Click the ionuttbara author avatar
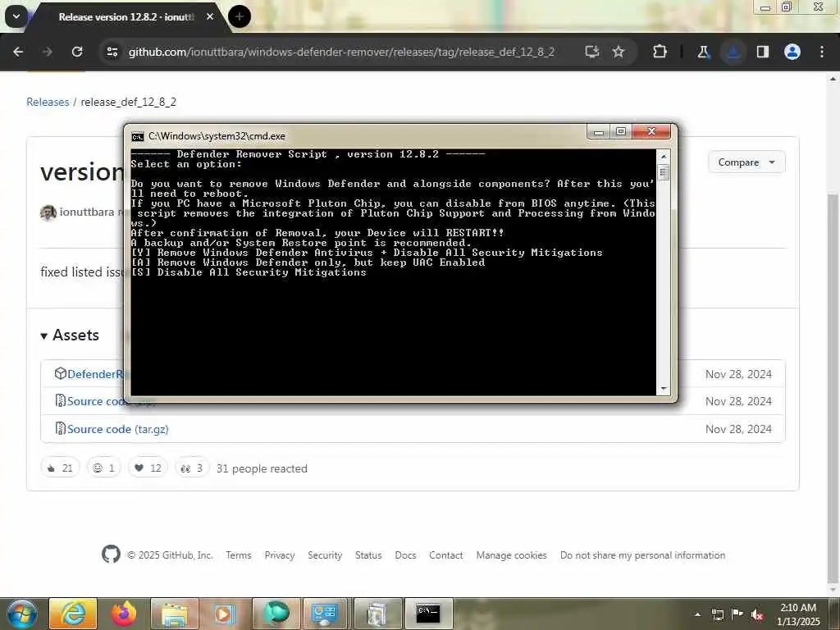The height and width of the screenshot is (630, 840). coord(48,212)
